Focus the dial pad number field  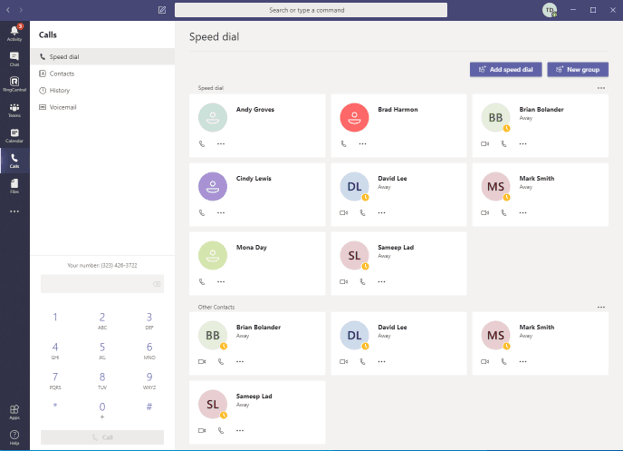102,284
